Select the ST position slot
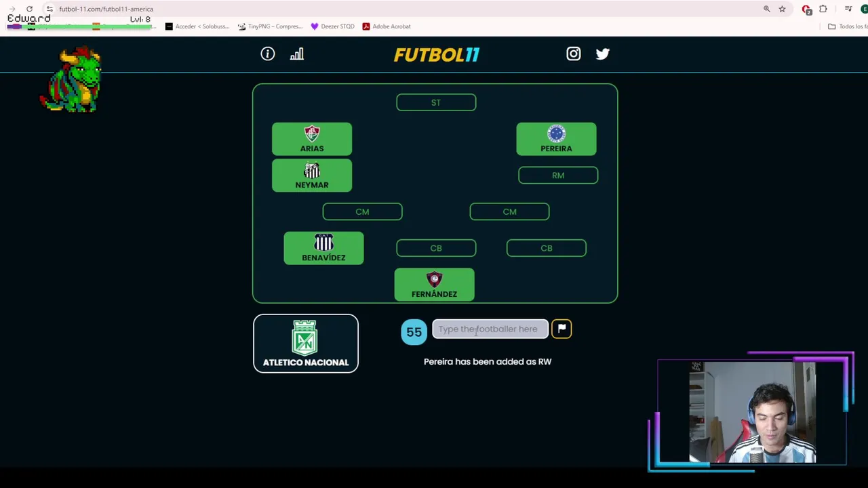 [x=436, y=102]
